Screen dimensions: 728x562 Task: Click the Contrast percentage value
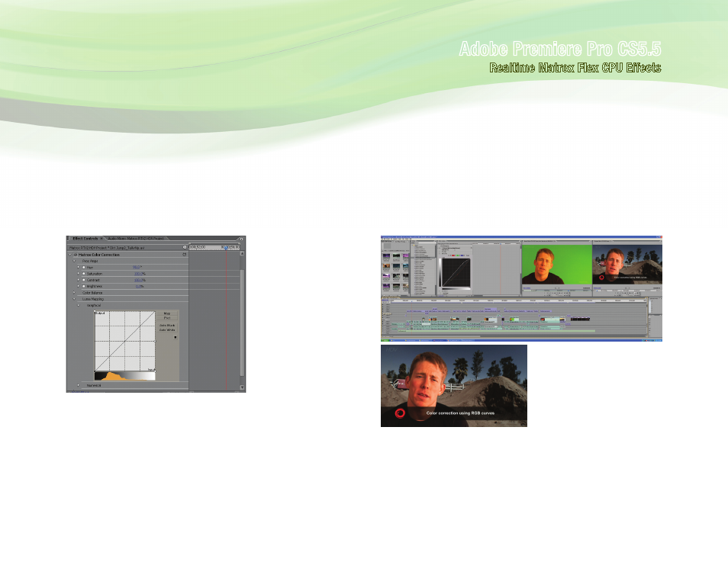(140, 280)
